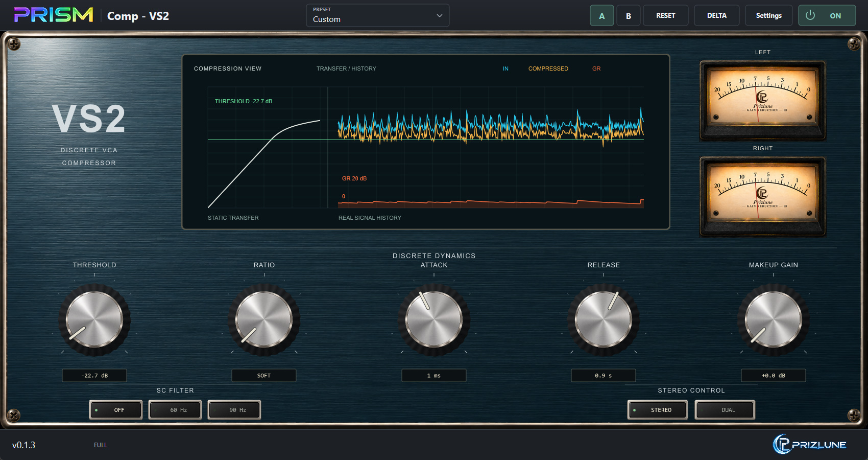
Task: Click the Threshold knob
Action: pos(94,320)
